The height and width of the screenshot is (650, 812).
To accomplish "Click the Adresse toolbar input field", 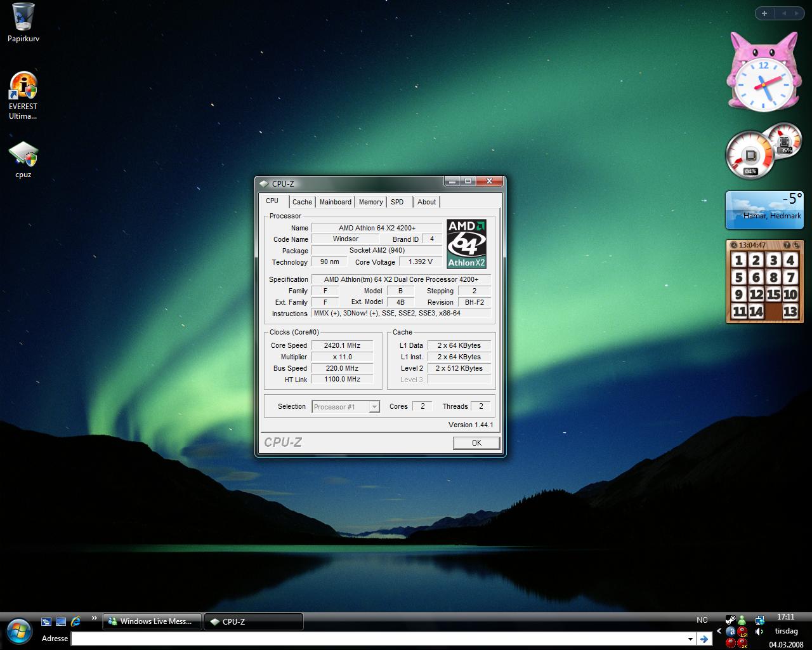I will (x=379, y=639).
